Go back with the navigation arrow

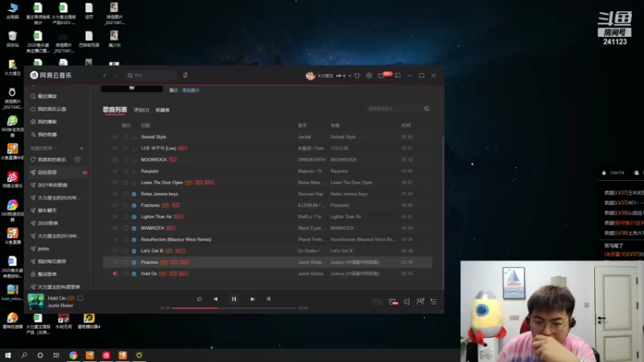(x=105, y=76)
